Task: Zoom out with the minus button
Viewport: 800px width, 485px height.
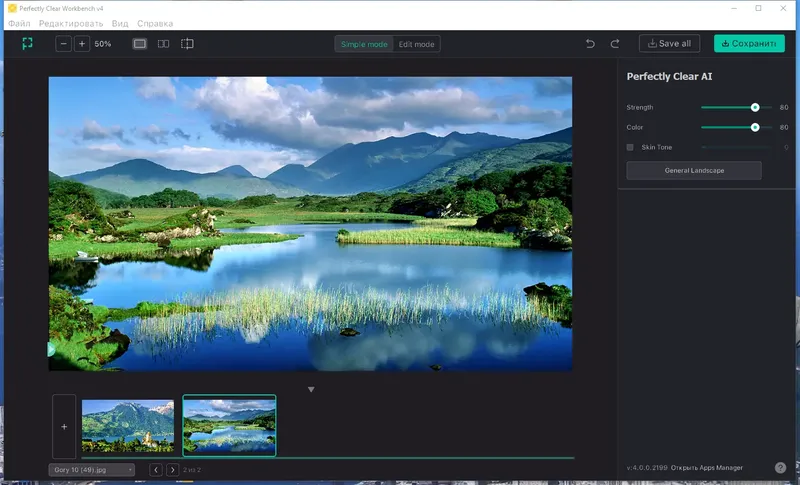Action: (x=64, y=44)
